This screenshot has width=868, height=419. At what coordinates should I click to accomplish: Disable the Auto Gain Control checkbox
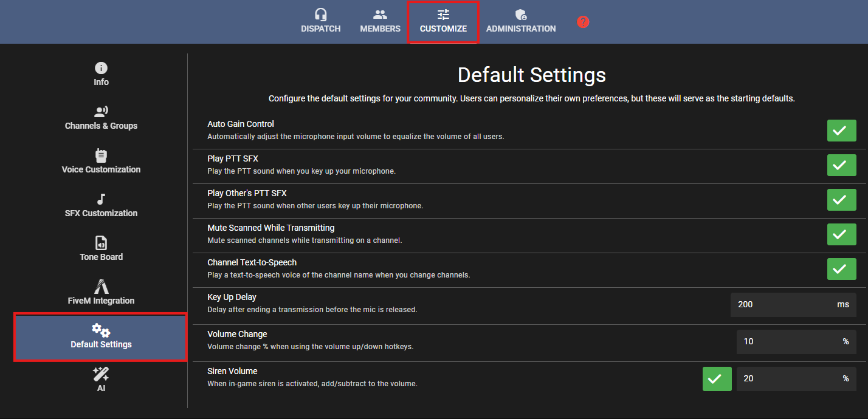pyautogui.click(x=841, y=131)
